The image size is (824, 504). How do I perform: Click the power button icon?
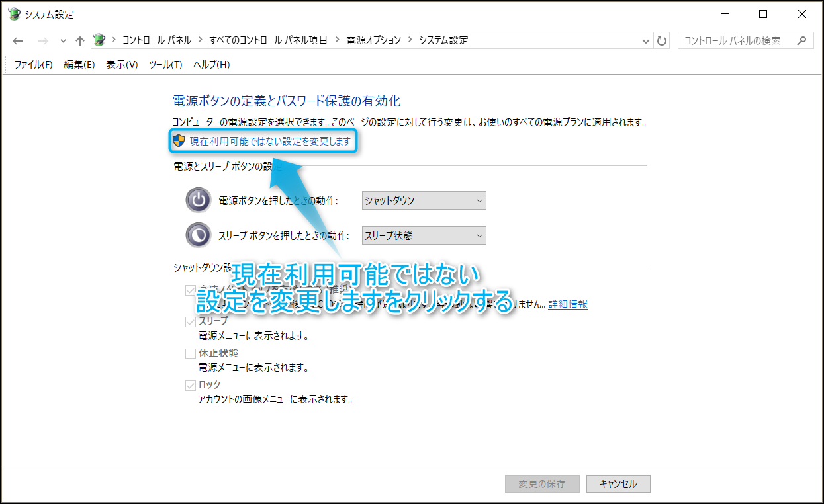click(198, 200)
